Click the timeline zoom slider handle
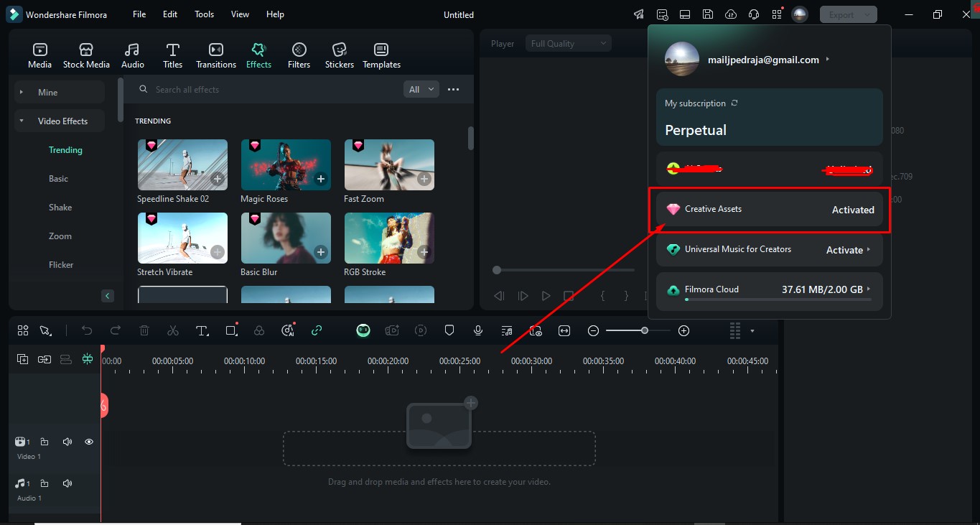Image resolution: width=980 pixels, height=525 pixels. pos(645,330)
